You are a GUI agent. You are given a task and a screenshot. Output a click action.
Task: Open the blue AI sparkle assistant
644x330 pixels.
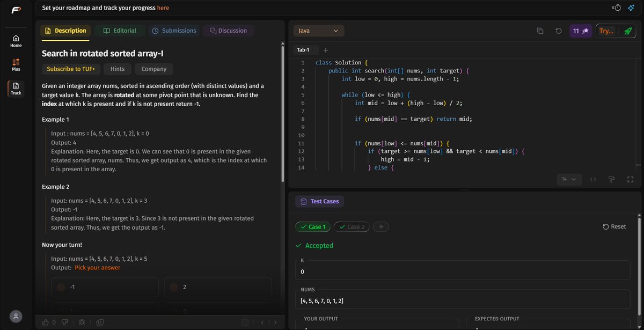tap(631, 8)
